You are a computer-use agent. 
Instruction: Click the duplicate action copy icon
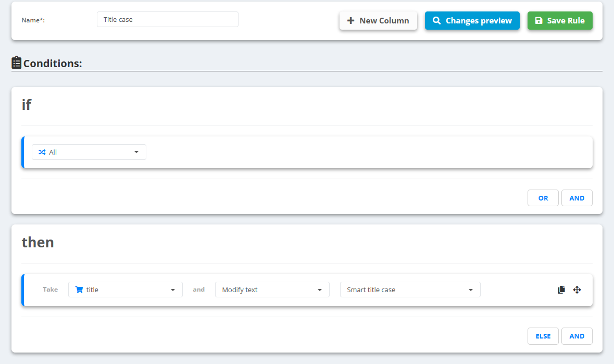[x=561, y=290]
